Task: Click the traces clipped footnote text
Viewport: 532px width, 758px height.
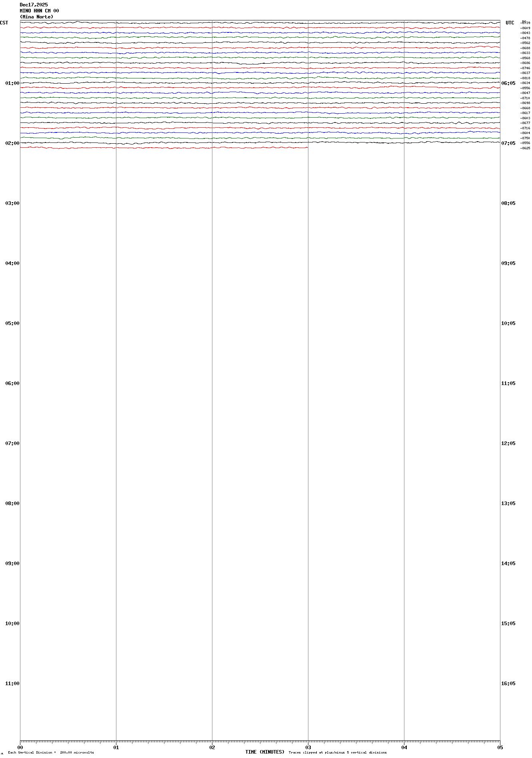Action: click(338, 752)
